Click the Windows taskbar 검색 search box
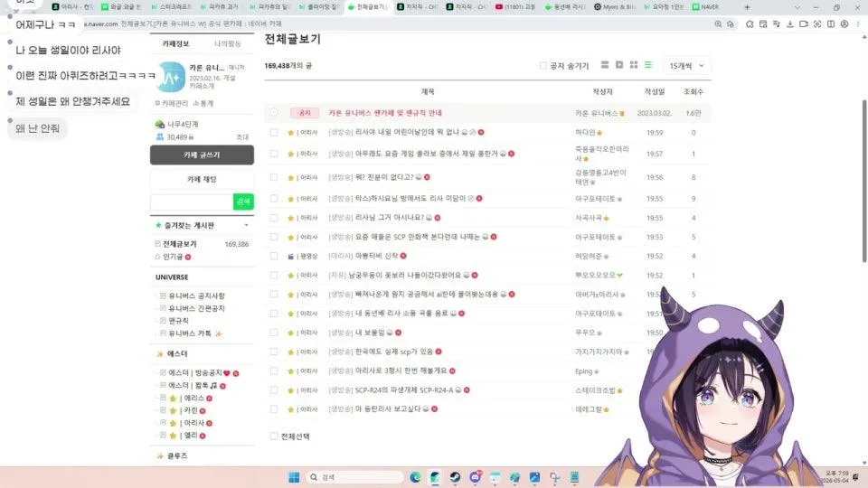Image resolution: width=868 pixels, height=488 pixels. point(354,477)
